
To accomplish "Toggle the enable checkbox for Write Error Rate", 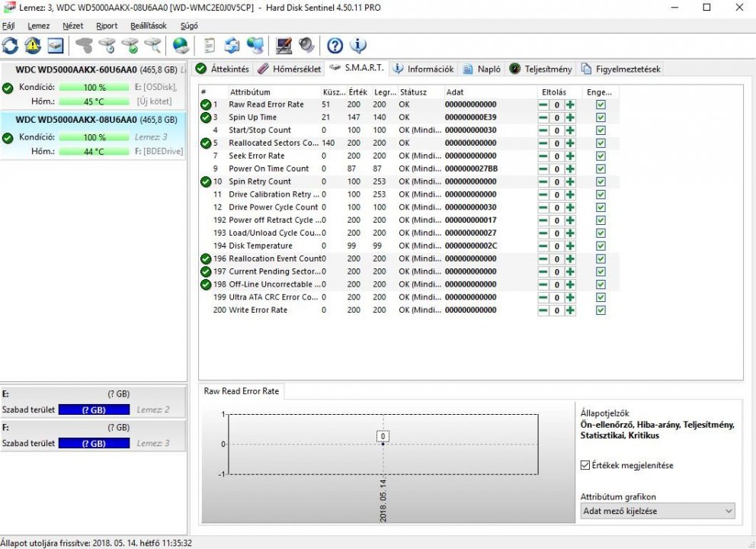I will click(601, 310).
